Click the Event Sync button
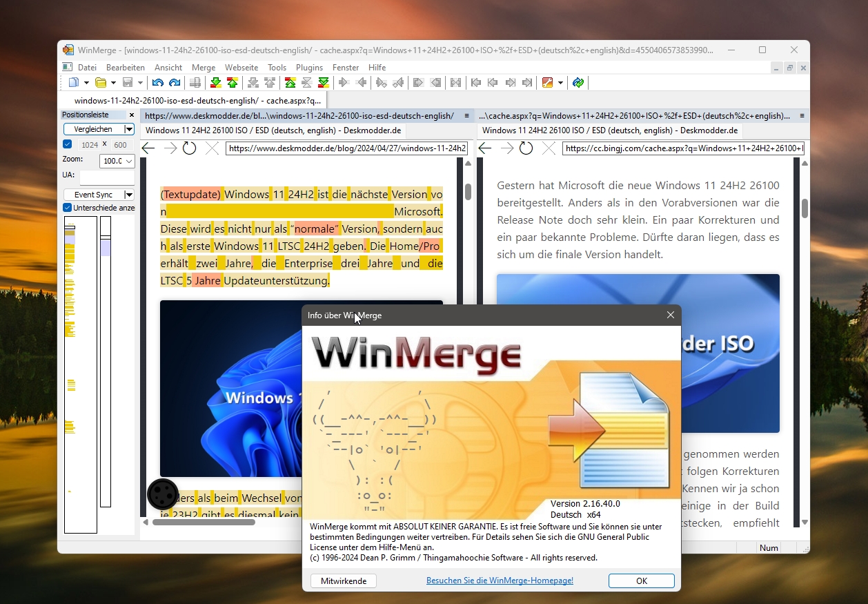 click(94, 195)
